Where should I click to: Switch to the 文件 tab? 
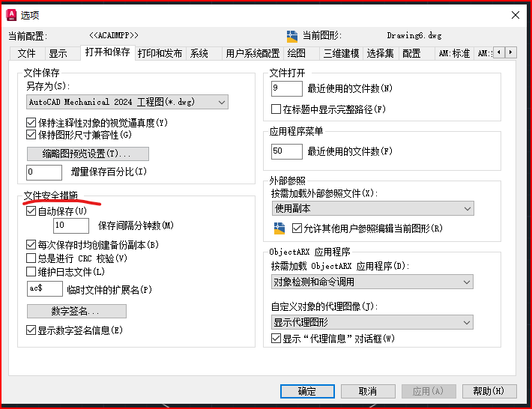pos(27,54)
